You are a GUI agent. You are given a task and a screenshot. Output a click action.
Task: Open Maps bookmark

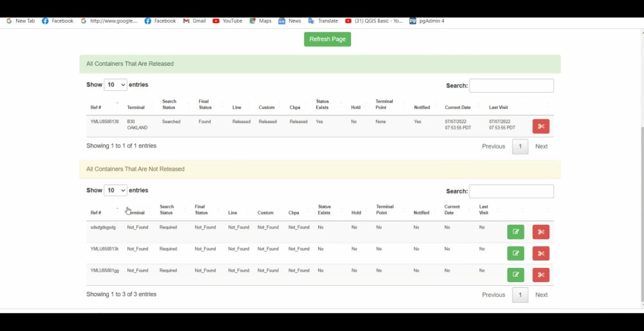click(260, 21)
